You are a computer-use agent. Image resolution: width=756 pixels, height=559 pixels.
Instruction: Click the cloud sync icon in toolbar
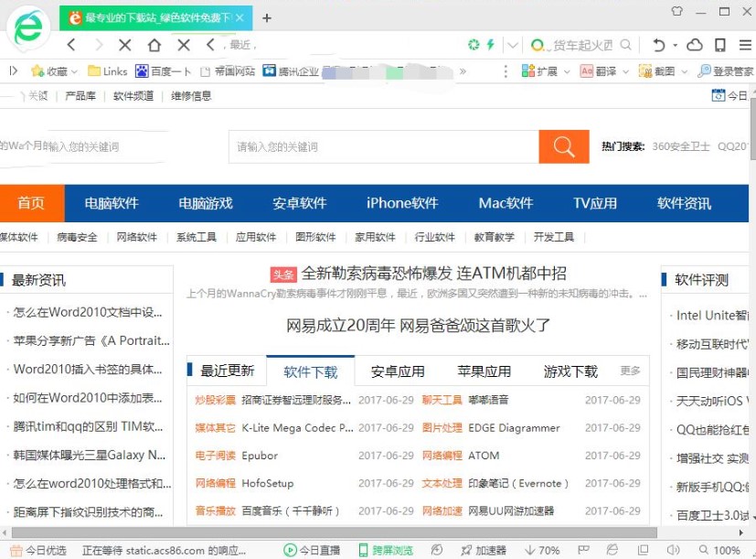[x=695, y=45]
